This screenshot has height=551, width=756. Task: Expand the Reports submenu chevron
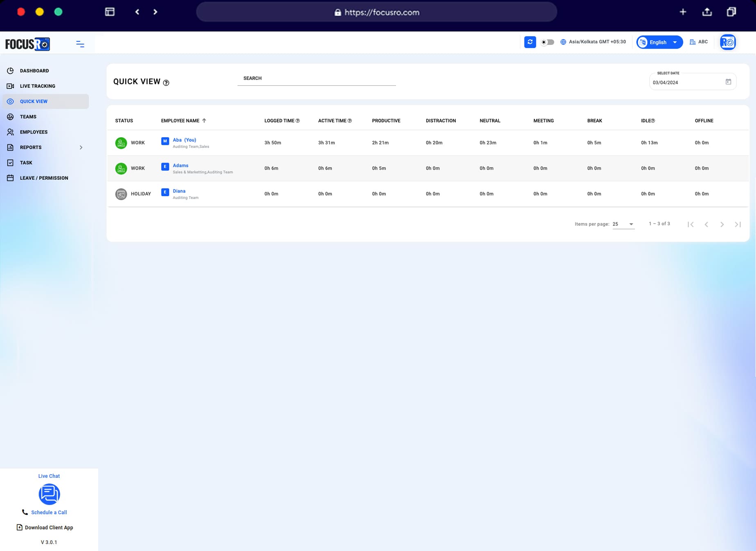click(81, 148)
